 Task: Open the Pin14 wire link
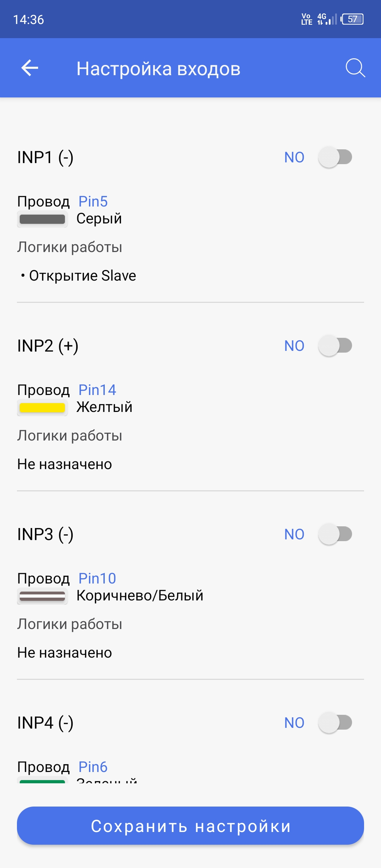[x=97, y=390]
